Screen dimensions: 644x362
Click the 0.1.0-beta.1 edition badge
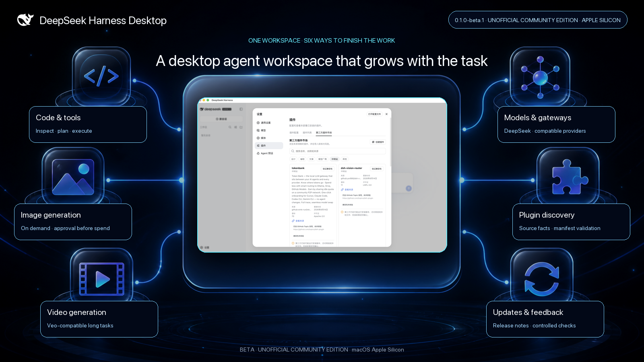click(538, 20)
